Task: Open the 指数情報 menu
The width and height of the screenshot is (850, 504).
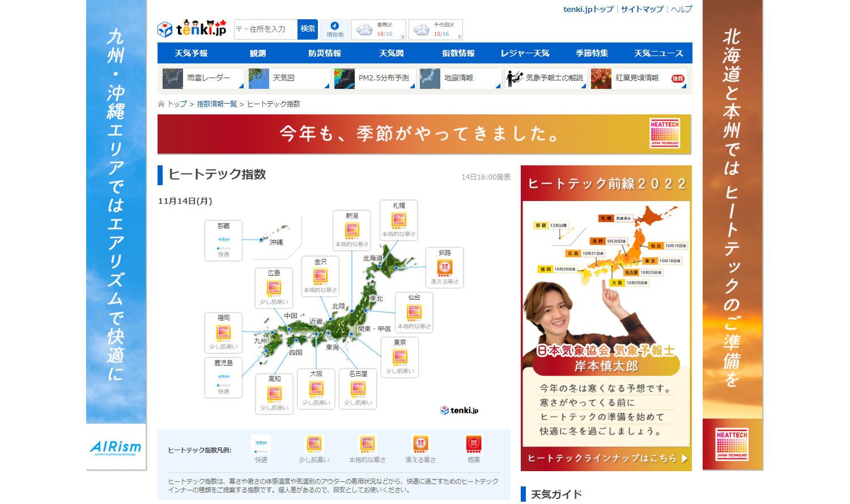Action: click(458, 53)
